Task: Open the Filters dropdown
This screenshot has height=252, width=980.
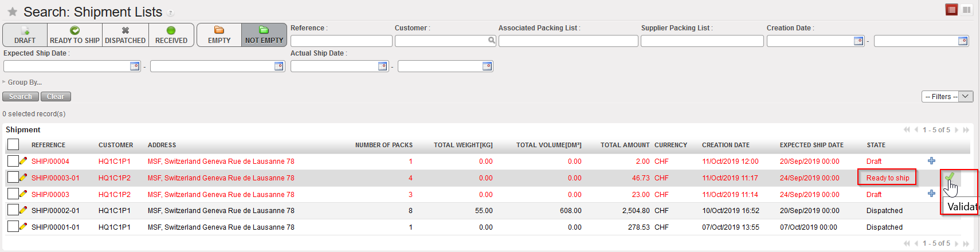Action: coord(947,97)
